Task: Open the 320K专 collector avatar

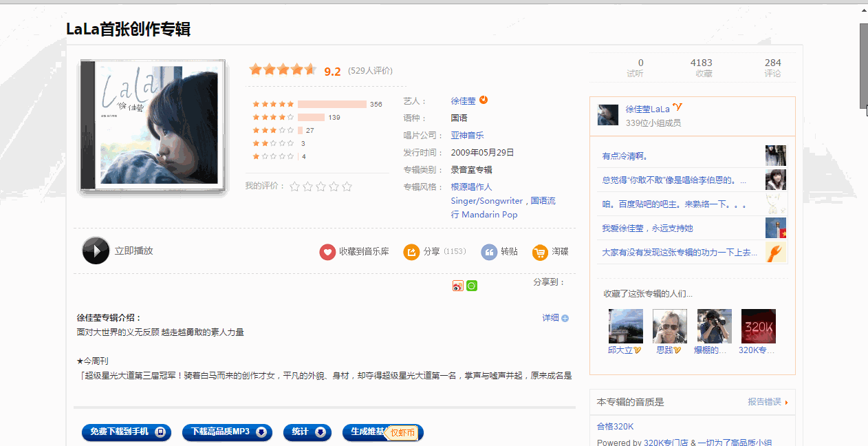Action: click(x=758, y=326)
